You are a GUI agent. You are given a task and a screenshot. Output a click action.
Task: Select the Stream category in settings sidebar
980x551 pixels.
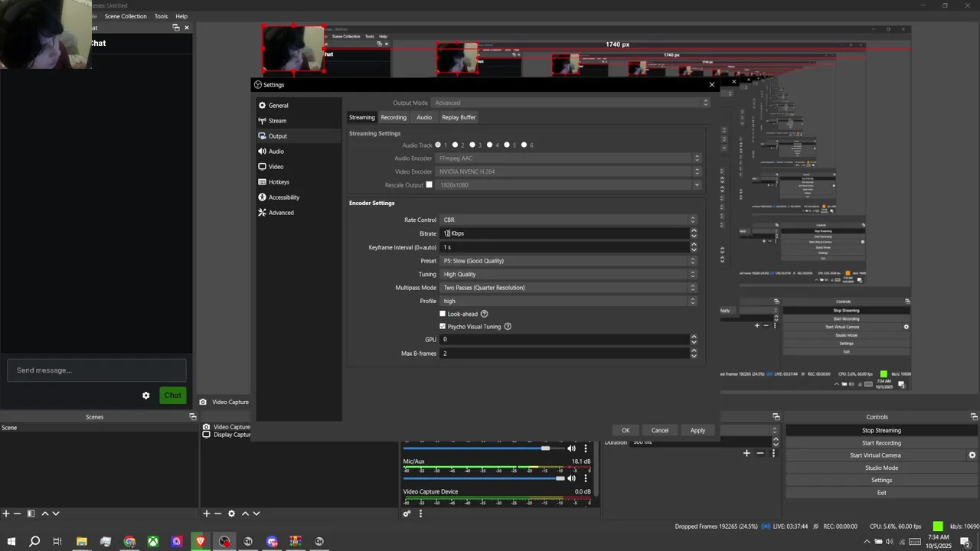[x=299, y=121]
